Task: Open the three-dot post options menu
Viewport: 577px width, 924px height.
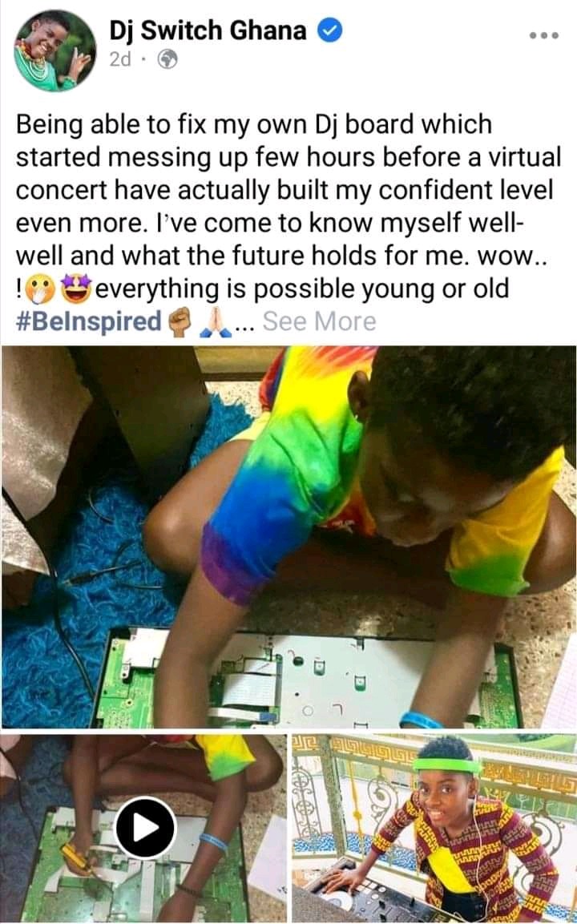Action: pyautogui.click(x=543, y=35)
